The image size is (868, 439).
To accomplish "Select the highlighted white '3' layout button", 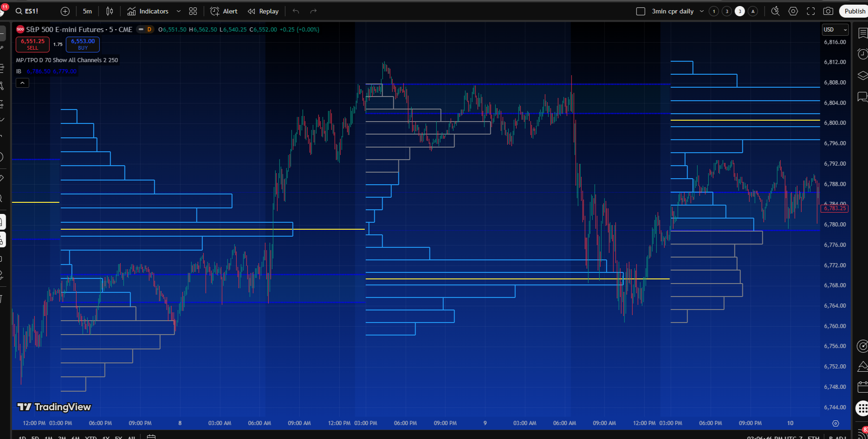I will [740, 11].
